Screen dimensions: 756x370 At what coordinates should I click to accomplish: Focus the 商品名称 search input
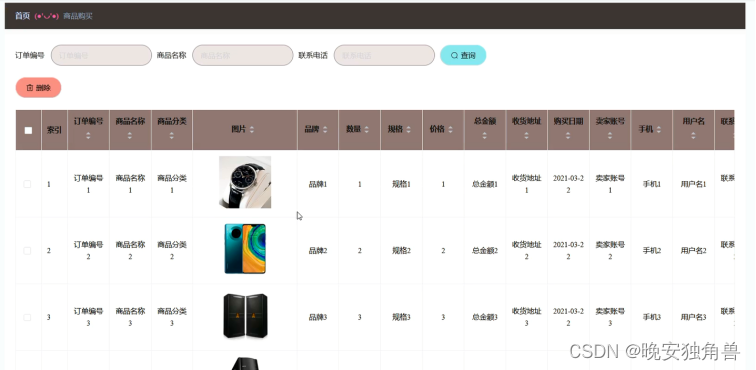click(x=243, y=55)
